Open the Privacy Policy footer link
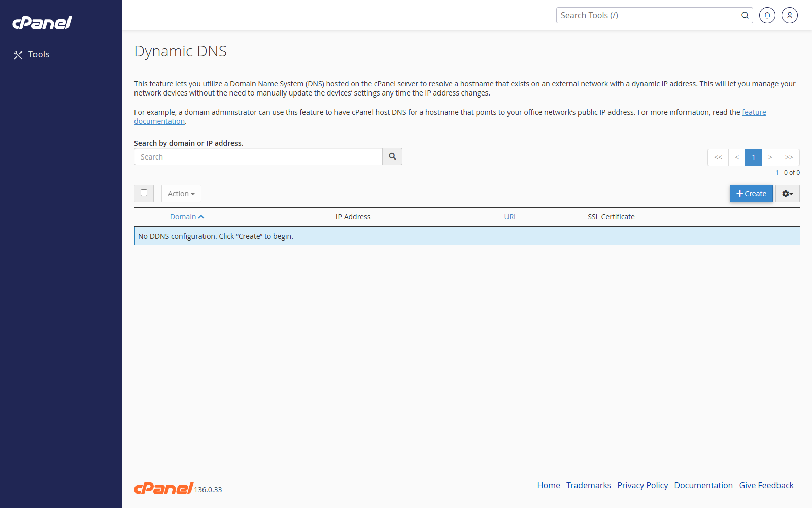 pos(642,485)
